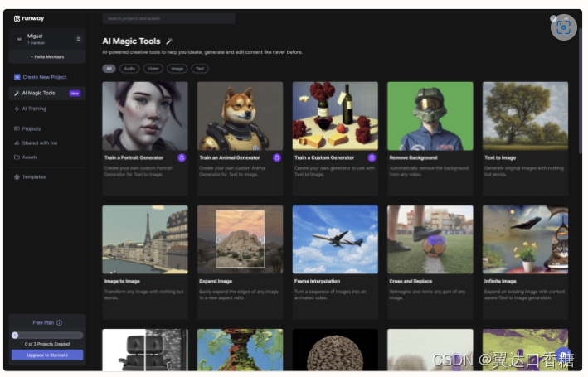This screenshot has height=377, width=588.
Task: Click the Frame Interpolation title text
Action: point(318,282)
